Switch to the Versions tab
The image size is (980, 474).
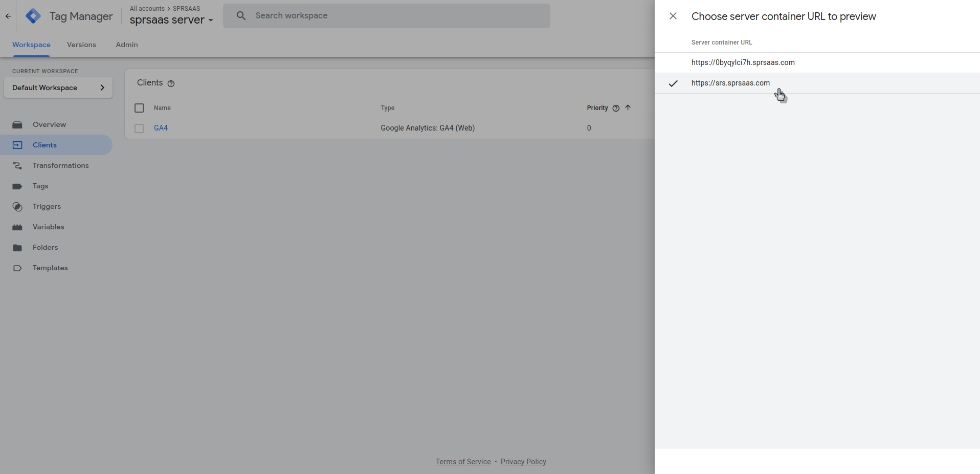81,45
